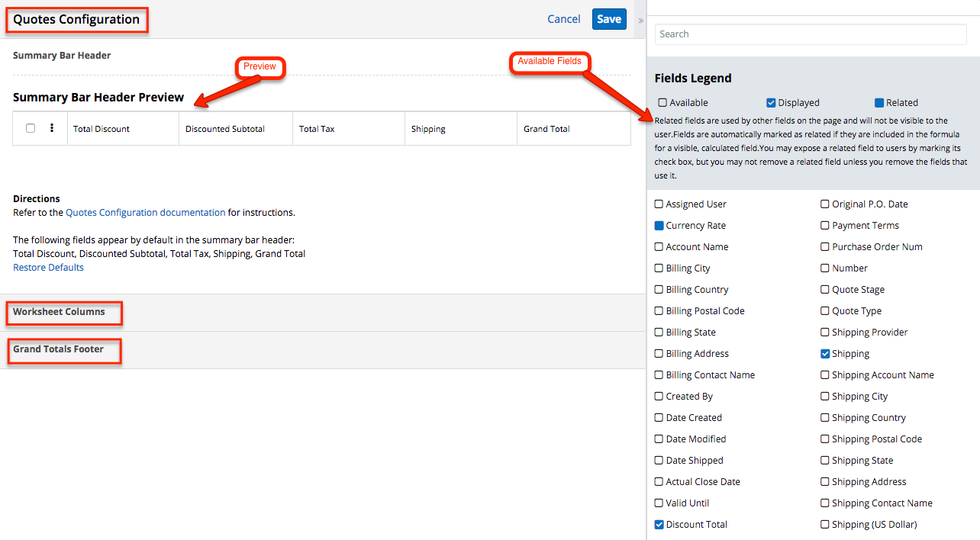Tick the Billing Postal Code checkbox

659,311
